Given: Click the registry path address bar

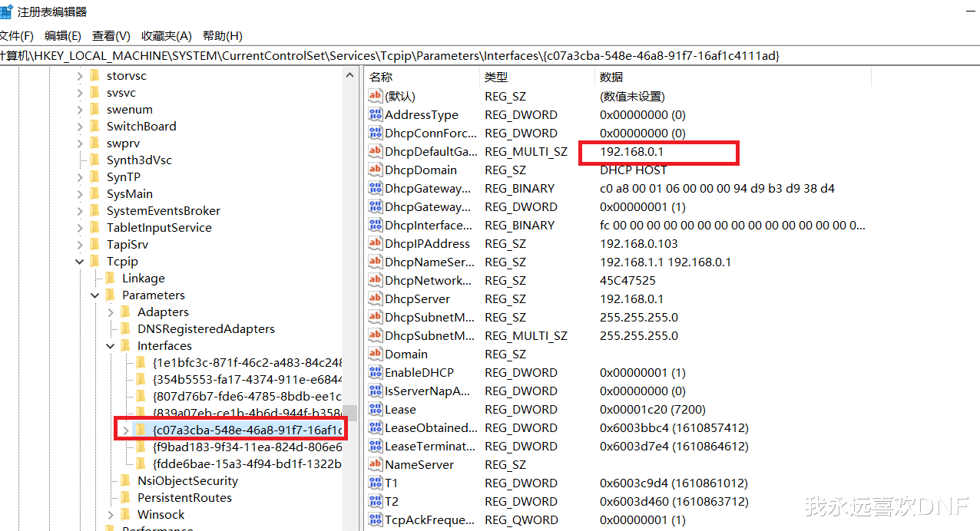Looking at the screenshot, I should [x=490, y=56].
